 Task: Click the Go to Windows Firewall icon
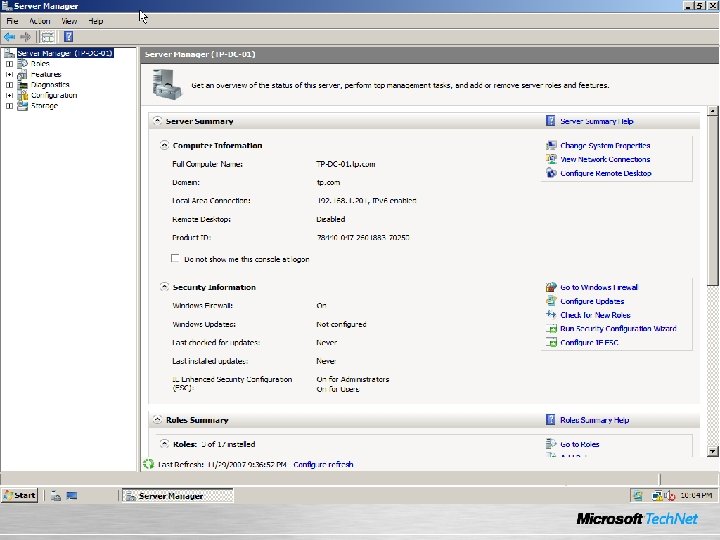pyautogui.click(x=551, y=287)
